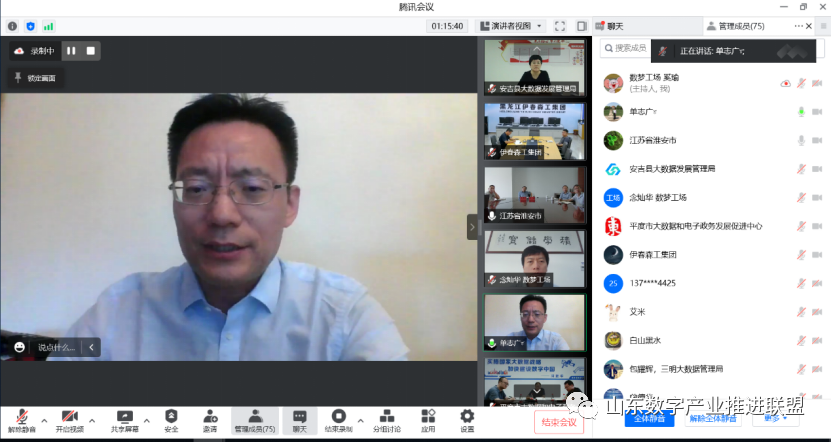
Task: Select the 管理成员(75) tab
Action: click(x=736, y=26)
